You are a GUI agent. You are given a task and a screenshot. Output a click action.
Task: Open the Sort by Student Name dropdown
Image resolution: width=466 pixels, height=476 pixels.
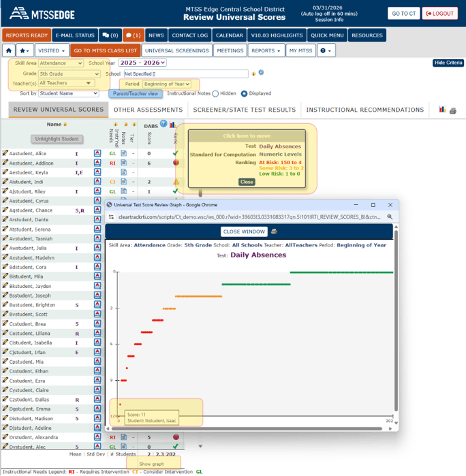pyautogui.click(x=69, y=93)
